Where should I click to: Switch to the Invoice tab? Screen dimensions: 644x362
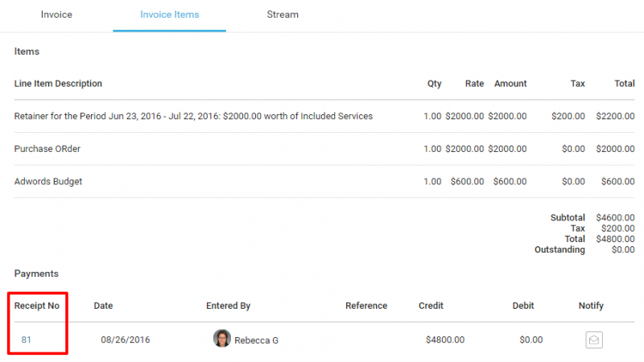coord(56,14)
